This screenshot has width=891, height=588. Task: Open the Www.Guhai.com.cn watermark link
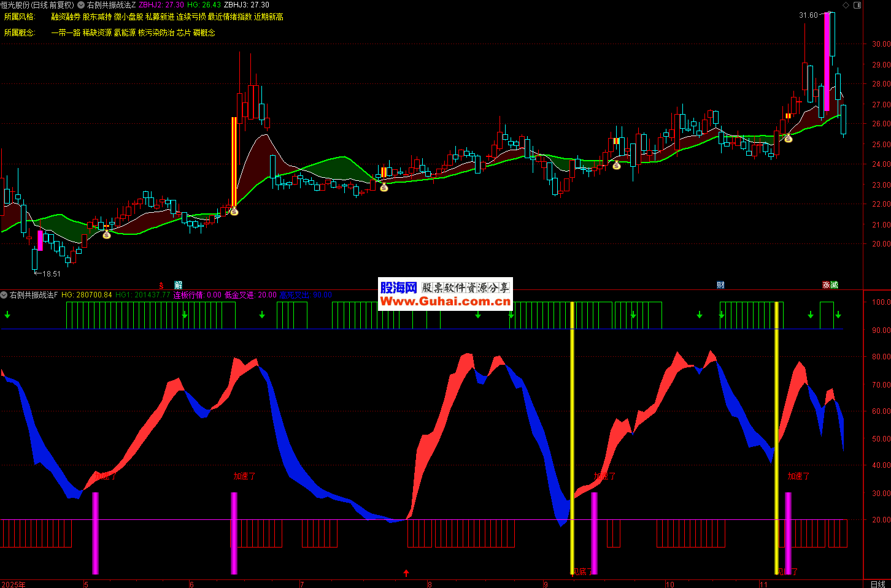tap(445, 301)
